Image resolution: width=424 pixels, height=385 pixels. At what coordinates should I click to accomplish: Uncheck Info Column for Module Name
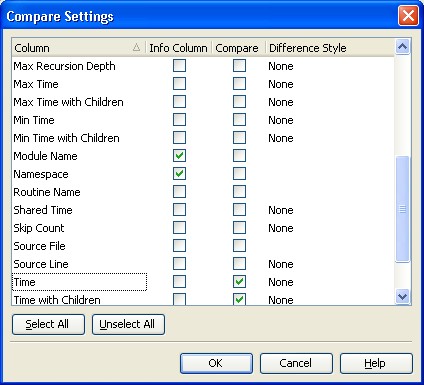click(179, 156)
